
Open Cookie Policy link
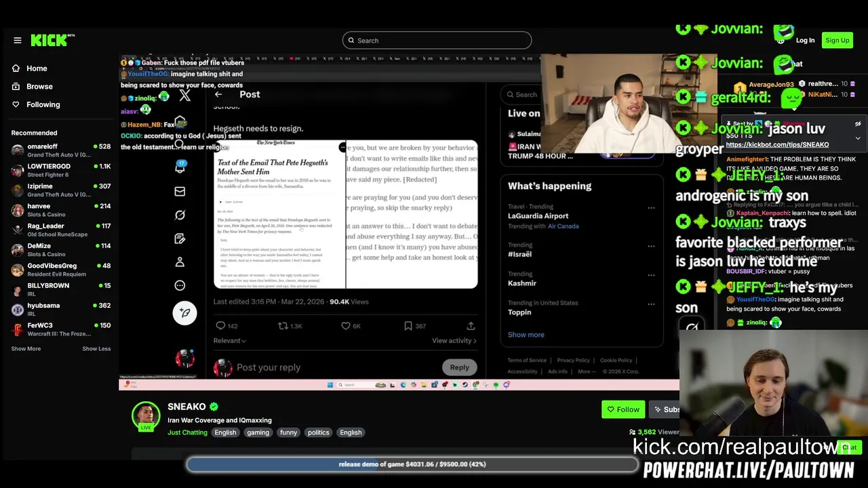[x=616, y=361]
